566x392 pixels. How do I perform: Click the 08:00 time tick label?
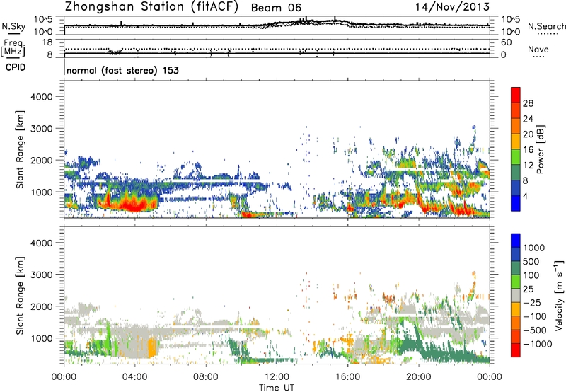206,377
